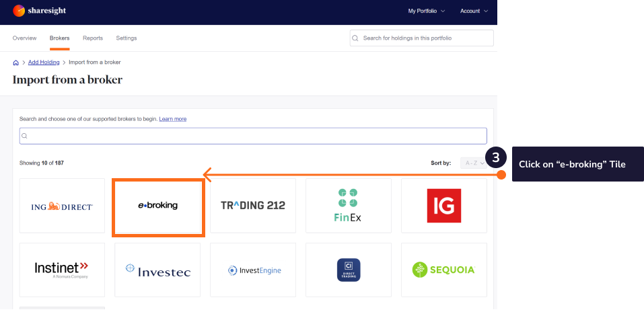Open the Learn more link
Screen dimensions: 644x316
[173, 119]
